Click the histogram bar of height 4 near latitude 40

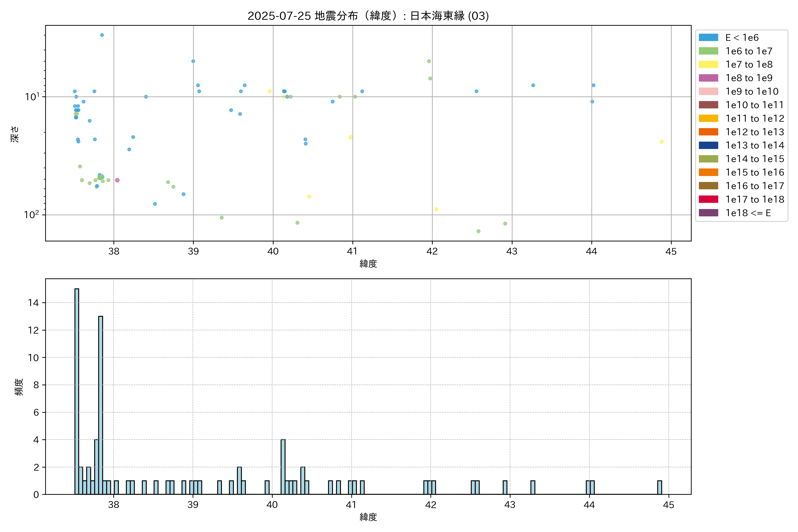click(283, 467)
